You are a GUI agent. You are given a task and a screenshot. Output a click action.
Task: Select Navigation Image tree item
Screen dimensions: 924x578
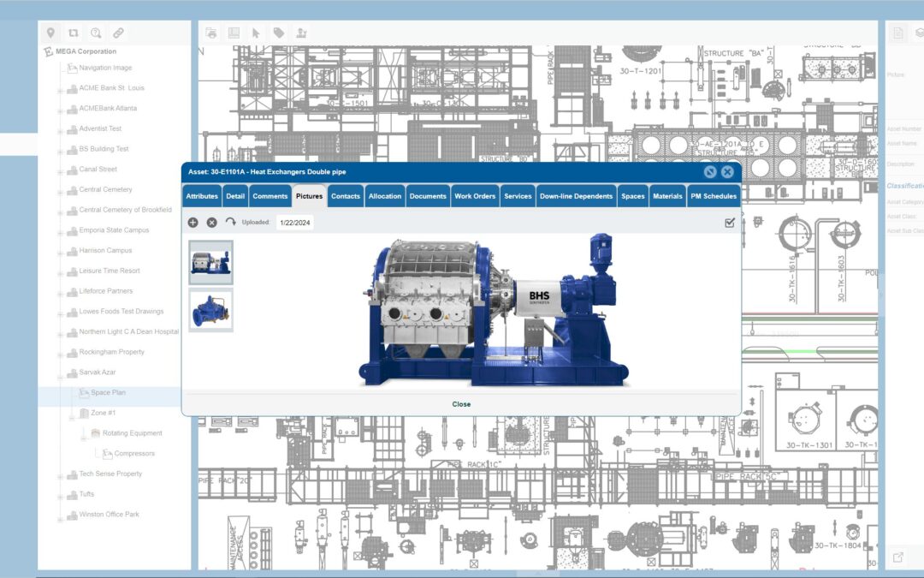(105, 68)
